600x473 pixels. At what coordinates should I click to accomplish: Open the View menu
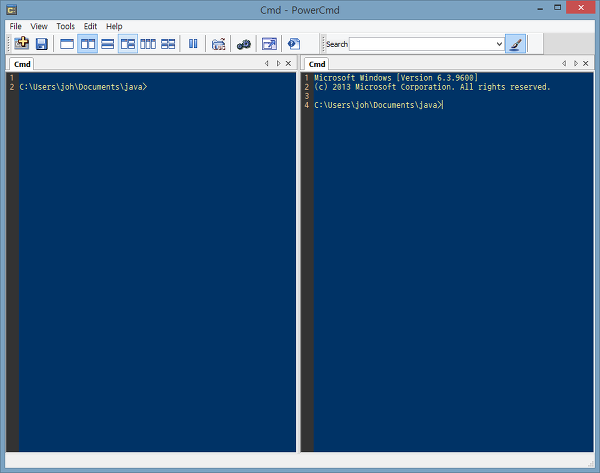point(39,26)
